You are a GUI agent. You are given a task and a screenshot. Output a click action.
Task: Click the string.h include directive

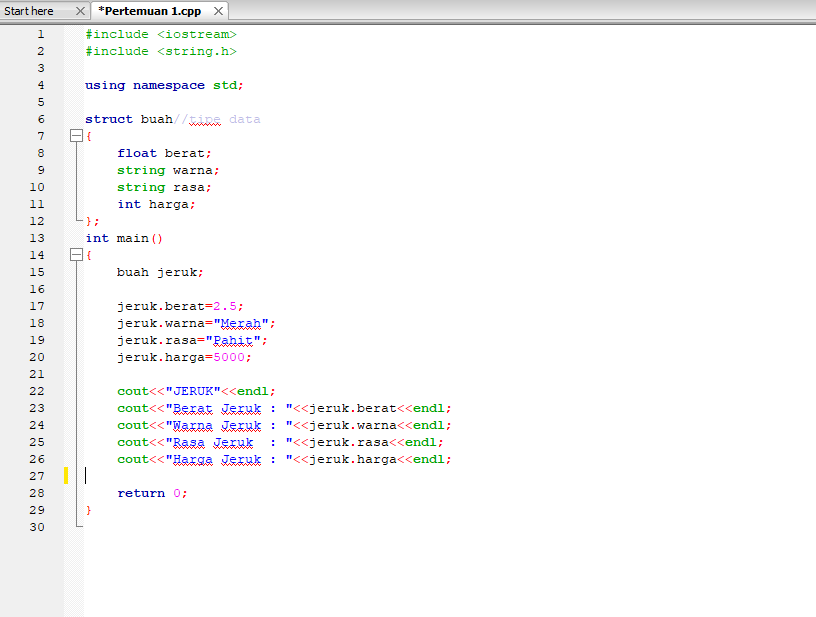tap(160, 50)
